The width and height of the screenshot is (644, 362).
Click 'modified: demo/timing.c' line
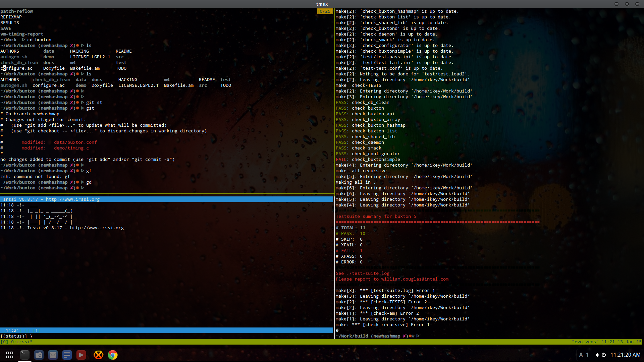coord(55,148)
